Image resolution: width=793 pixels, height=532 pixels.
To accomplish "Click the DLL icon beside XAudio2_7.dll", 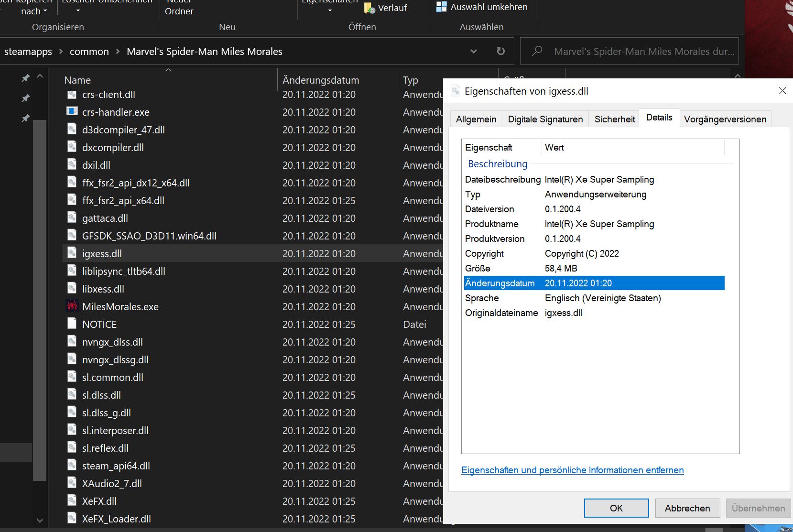I will [x=72, y=483].
